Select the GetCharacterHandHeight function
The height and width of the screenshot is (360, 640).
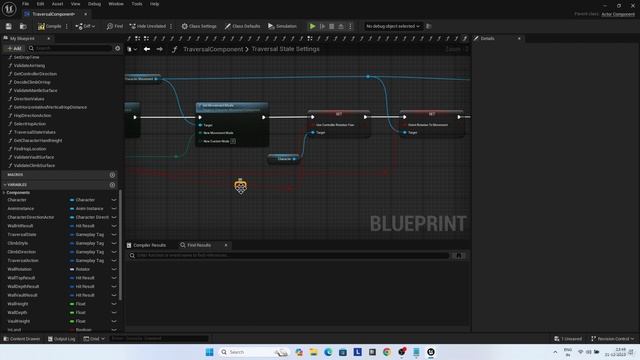38,140
